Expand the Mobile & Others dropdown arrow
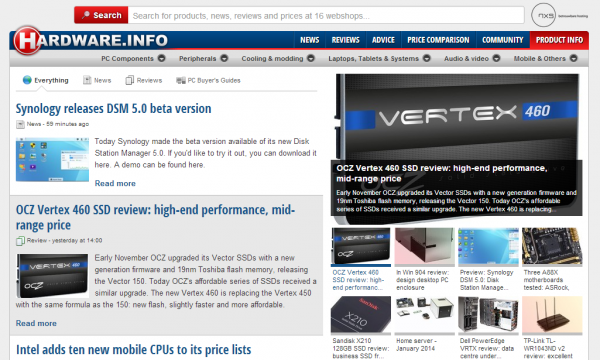 click(x=573, y=58)
